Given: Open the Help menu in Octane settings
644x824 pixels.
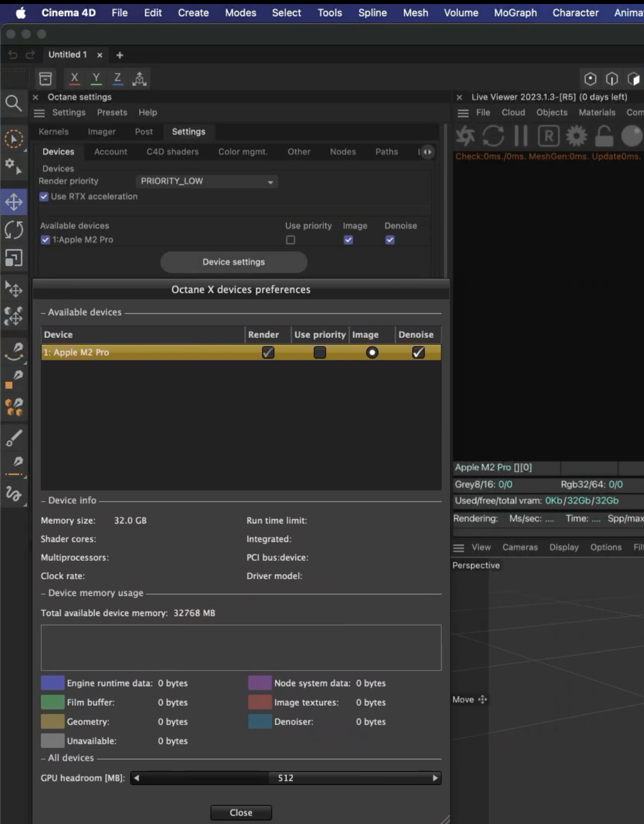Looking at the screenshot, I should (148, 113).
